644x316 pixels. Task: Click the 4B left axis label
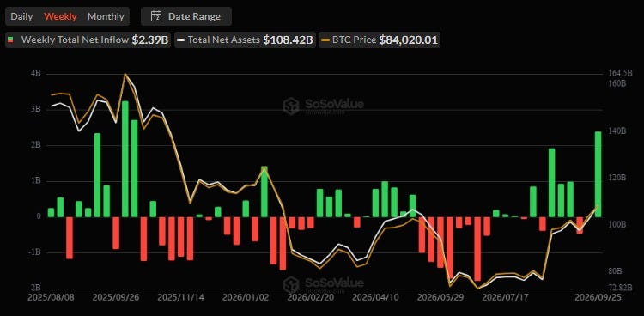(x=35, y=74)
